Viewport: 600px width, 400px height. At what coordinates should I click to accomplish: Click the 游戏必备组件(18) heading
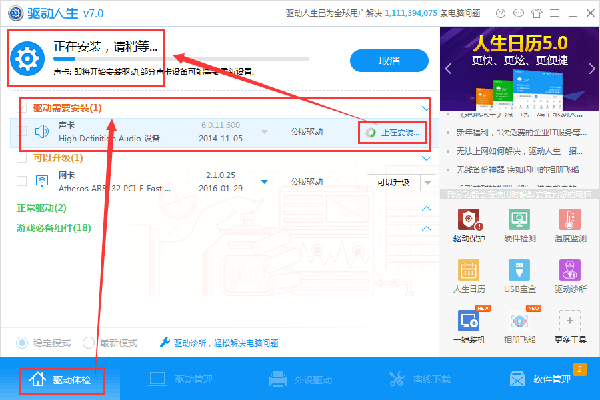[x=54, y=228]
